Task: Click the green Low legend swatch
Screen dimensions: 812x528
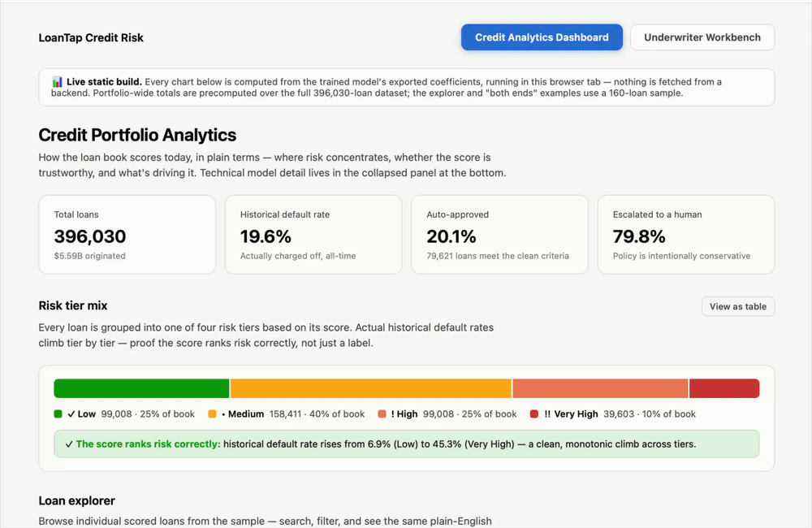Action: pyautogui.click(x=58, y=413)
